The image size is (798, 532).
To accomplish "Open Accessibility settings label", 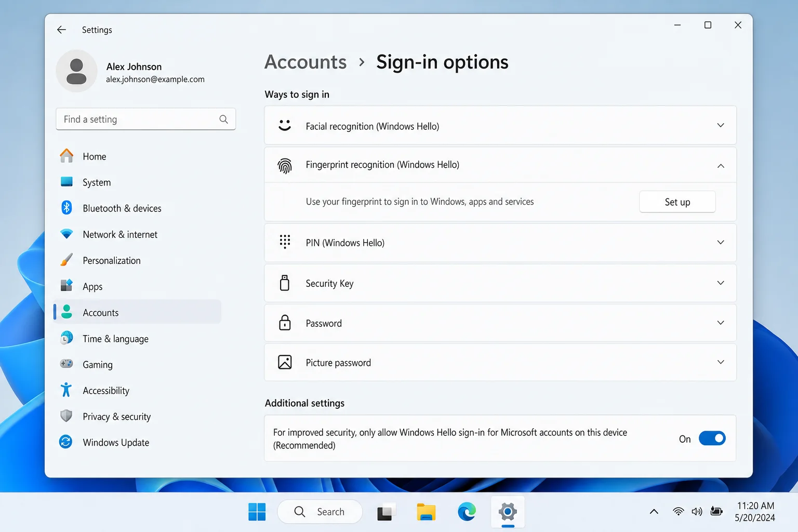I will click(x=106, y=391).
